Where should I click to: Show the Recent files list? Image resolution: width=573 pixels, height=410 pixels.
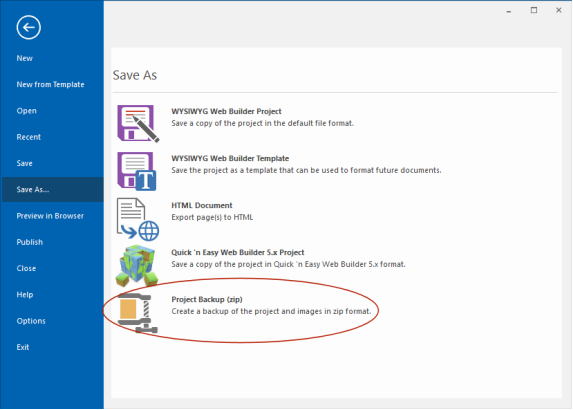click(29, 137)
